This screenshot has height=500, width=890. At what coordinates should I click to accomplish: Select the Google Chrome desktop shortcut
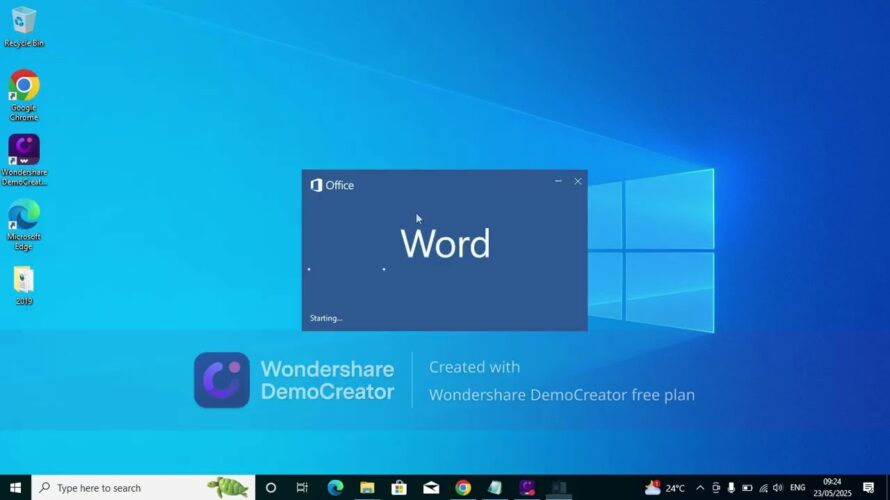point(24,95)
